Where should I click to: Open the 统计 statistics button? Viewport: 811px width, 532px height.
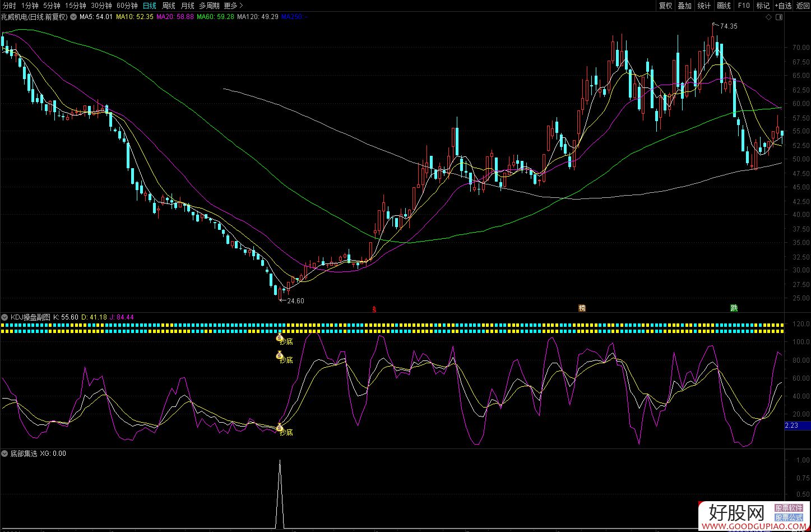point(704,6)
